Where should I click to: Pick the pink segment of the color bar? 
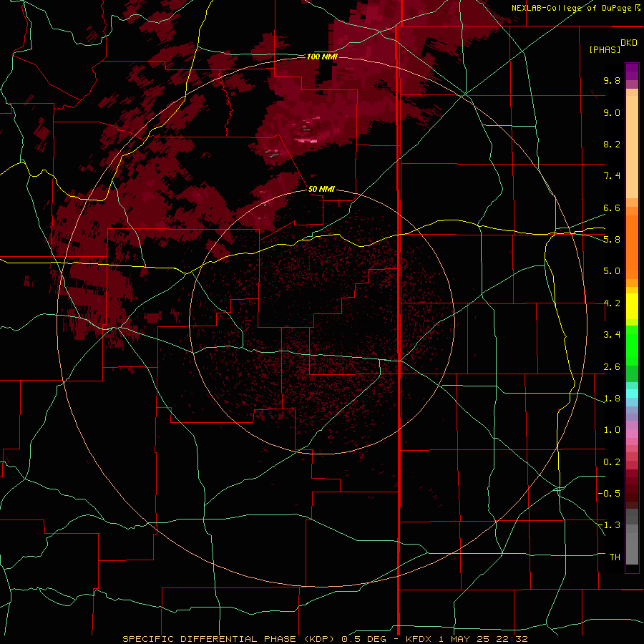[632, 434]
